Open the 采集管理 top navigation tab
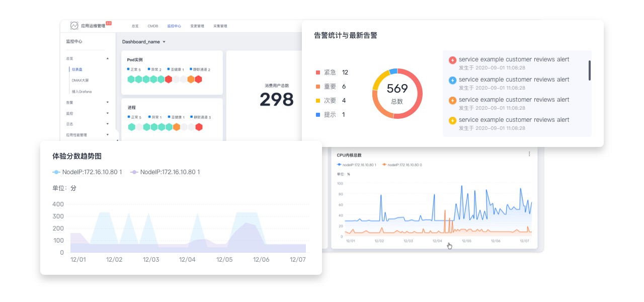The width and height of the screenshot is (644, 302). (220, 26)
